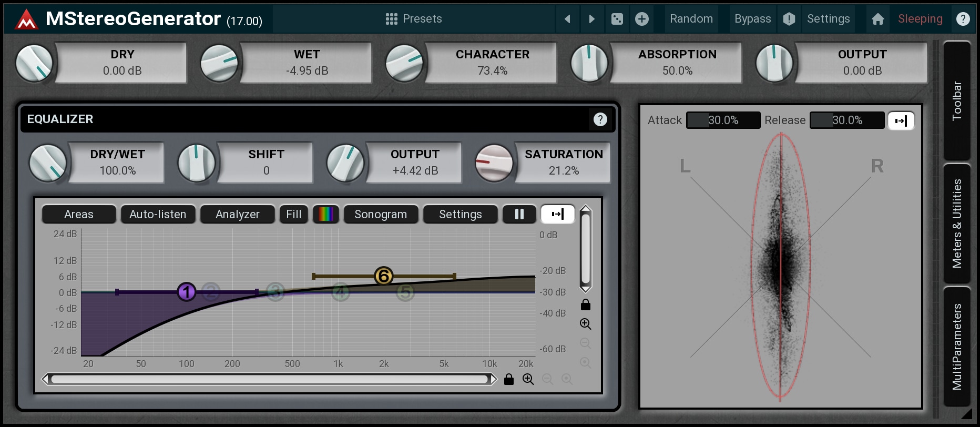The height and width of the screenshot is (427, 980).
Task: Click the home icon
Action: [x=877, y=19]
